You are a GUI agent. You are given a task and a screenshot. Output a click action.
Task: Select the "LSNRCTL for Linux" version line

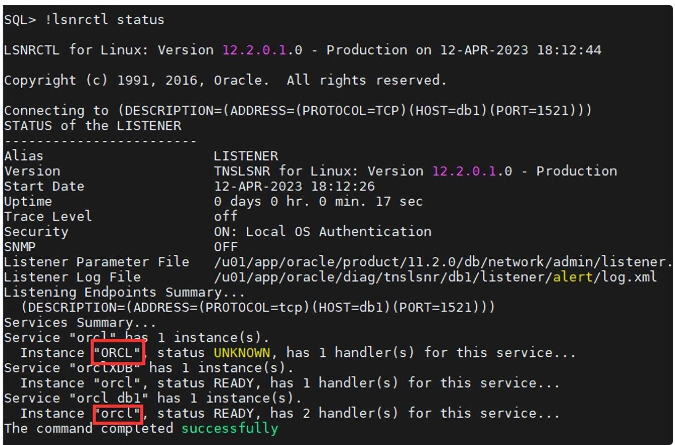[x=303, y=50]
